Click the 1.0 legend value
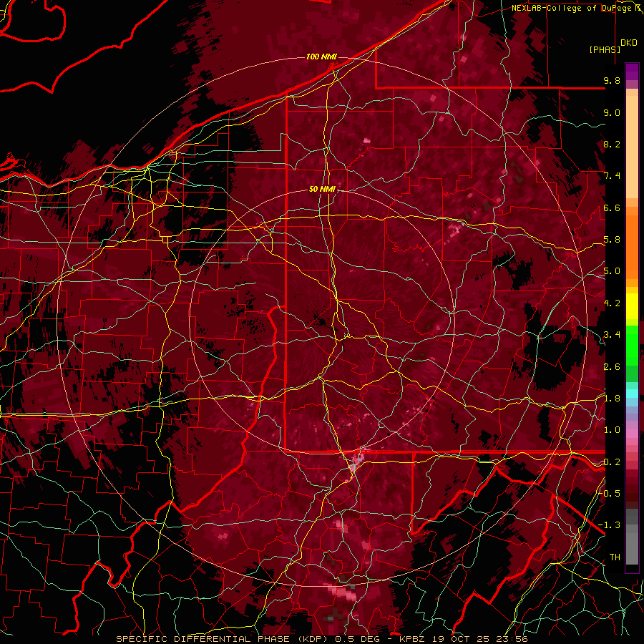 pyautogui.click(x=612, y=430)
